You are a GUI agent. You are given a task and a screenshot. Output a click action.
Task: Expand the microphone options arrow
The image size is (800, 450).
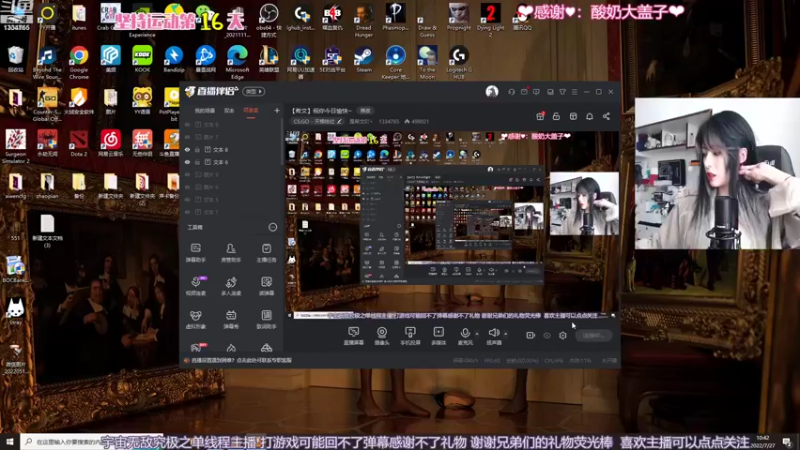[477, 334]
